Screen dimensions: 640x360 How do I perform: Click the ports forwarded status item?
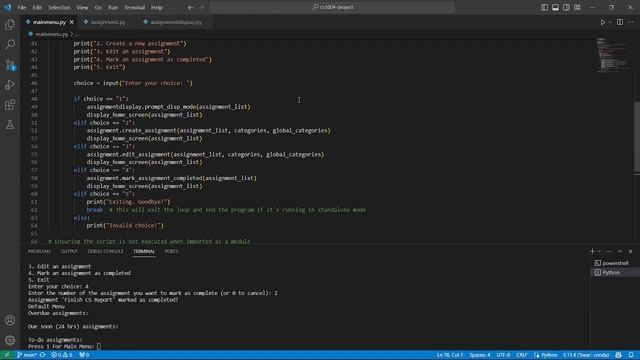pos(84,355)
